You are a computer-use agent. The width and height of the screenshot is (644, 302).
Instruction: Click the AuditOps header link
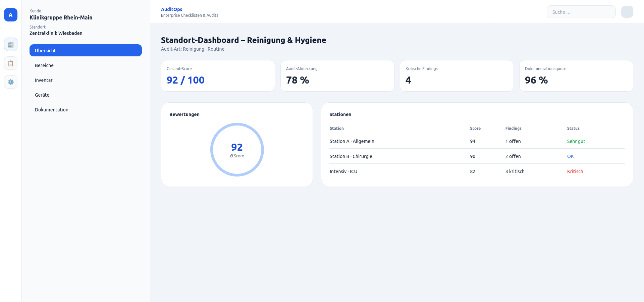pyautogui.click(x=171, y=9)
